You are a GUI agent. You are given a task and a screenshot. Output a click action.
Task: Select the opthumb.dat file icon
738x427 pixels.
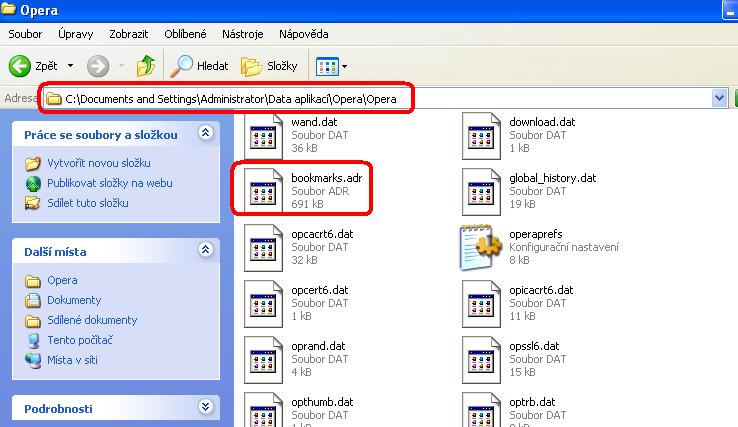tap(263, 410)
